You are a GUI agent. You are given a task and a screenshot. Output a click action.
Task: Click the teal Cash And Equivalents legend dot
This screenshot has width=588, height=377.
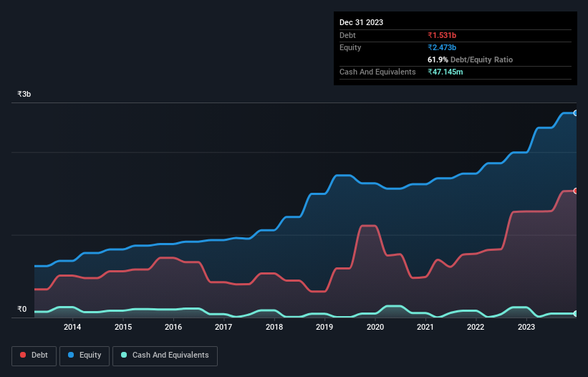click(x=124, y=355)
